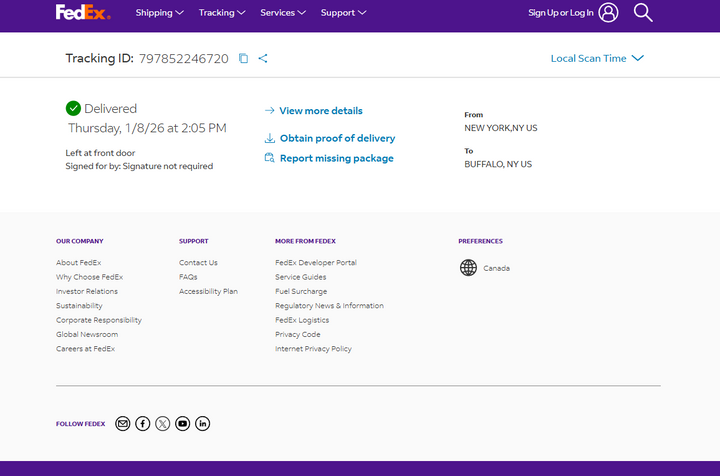Open Why Choose FedEx link
Screen dimensions: 720x476
(x=90, y=277)
